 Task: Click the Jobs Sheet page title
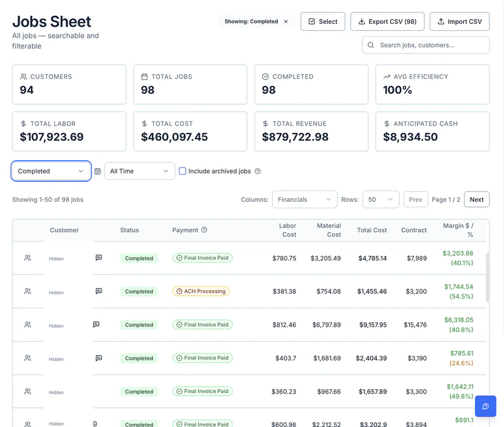52,21
